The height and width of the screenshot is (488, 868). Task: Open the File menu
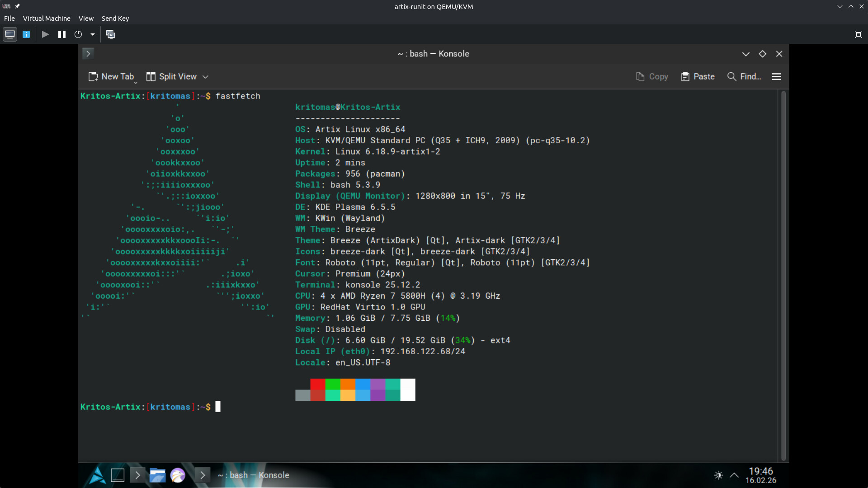(x=9, y=19)
